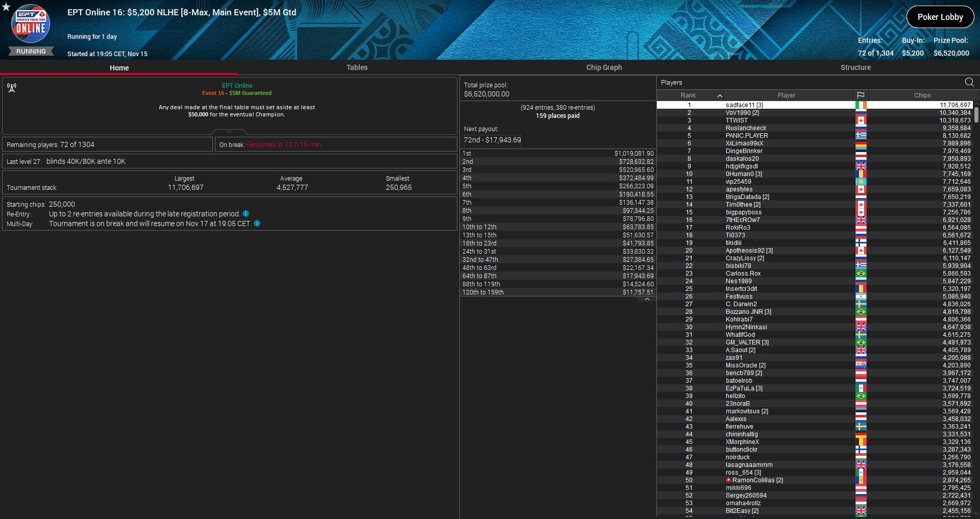980x519 pixels.
Task: Select player DingeBrinker
Action: click(815, 151)
